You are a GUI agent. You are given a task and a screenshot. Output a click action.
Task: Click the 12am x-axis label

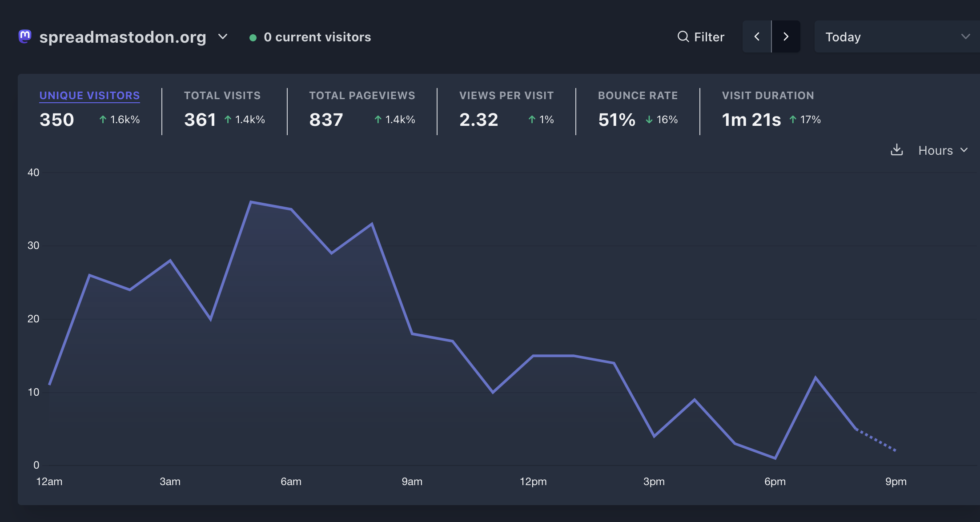pyautogui.click(x=49, y=482)
